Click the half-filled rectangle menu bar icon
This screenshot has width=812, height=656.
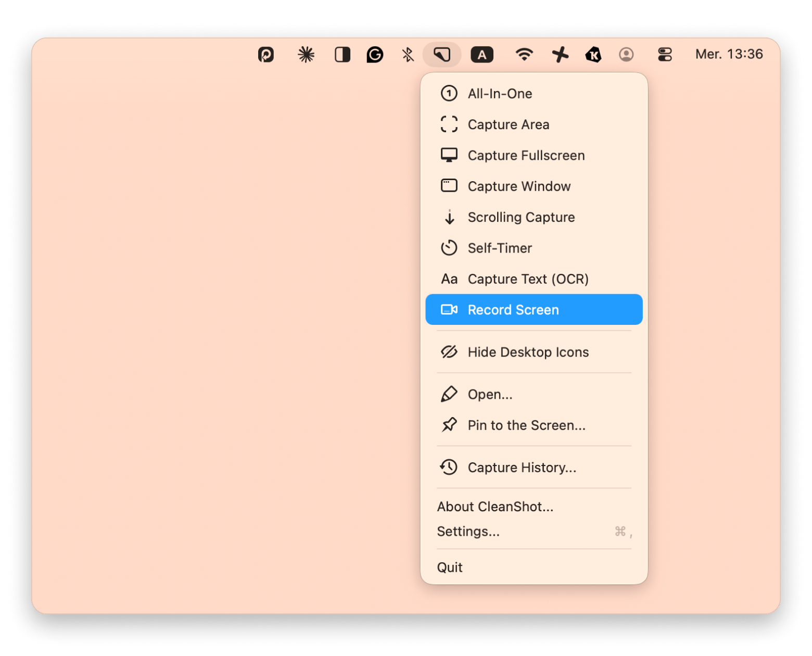pos(342,54)
